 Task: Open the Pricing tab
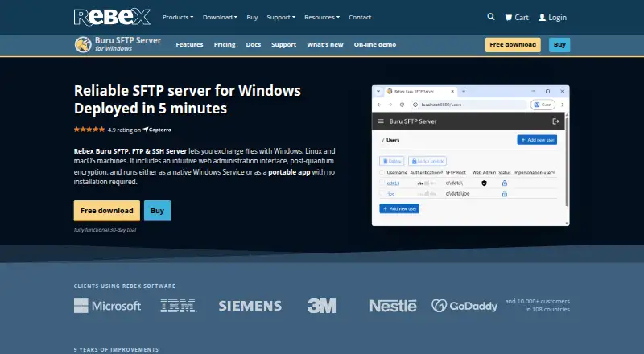[225, 44]
